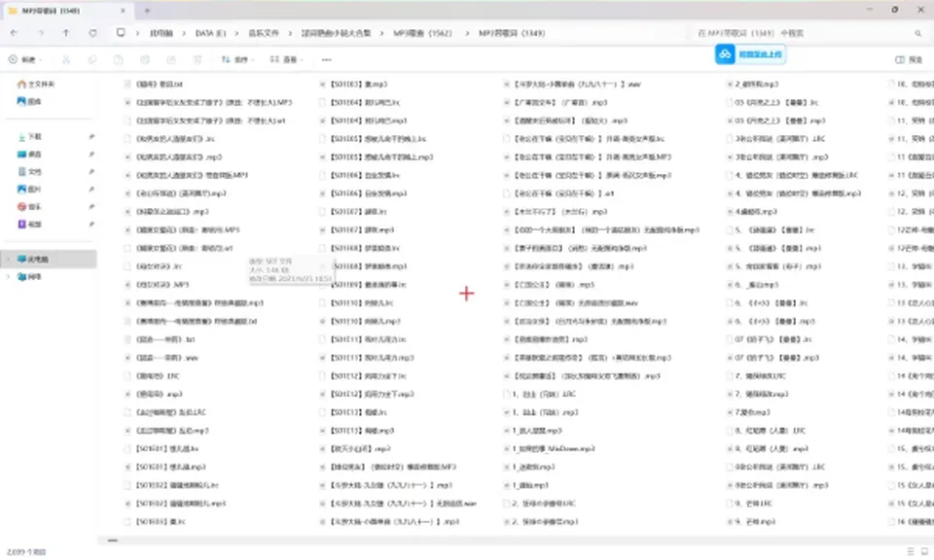
Task: Click the Share icon in toolbar
Action: coord(171,59)
